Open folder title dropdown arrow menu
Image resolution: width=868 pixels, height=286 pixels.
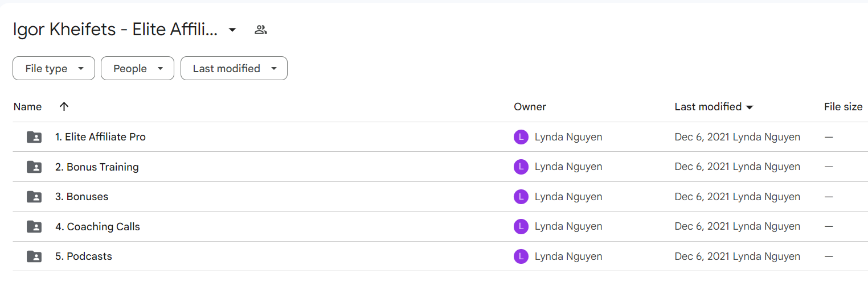[232, 30]
